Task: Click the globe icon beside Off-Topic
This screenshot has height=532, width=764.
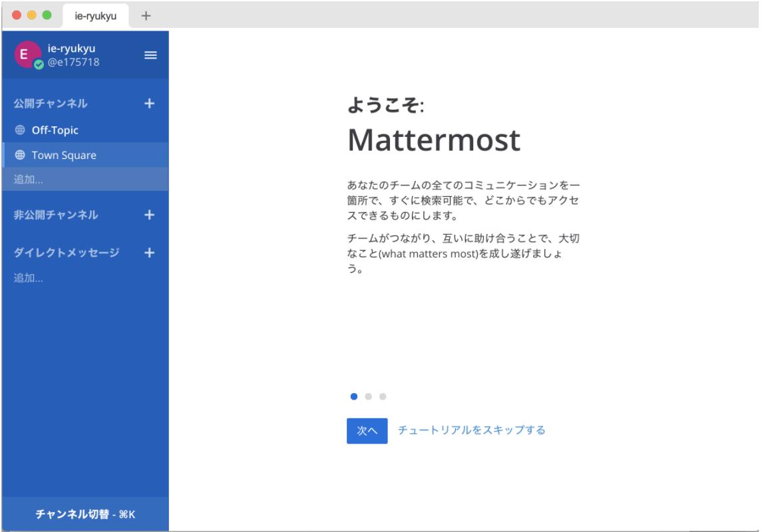Action: point(20,130)
